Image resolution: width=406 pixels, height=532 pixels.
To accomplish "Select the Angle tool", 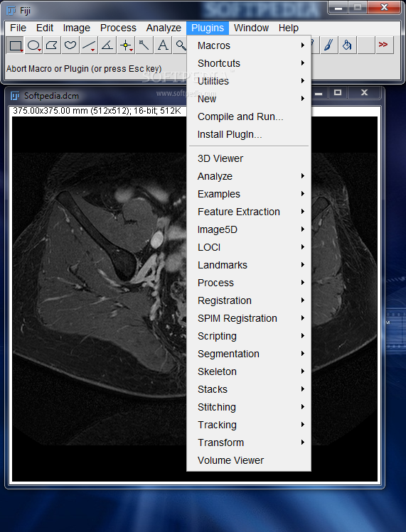I will tap(107, 45).
